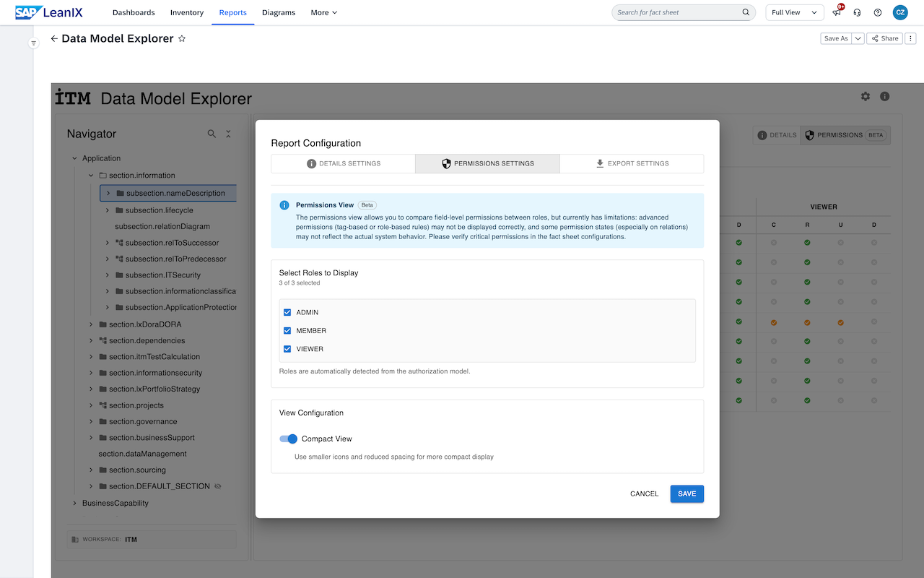Select section.itmTestCalculation in Navigator
This screenshot has width=924, height=578.
click(154, 356)
